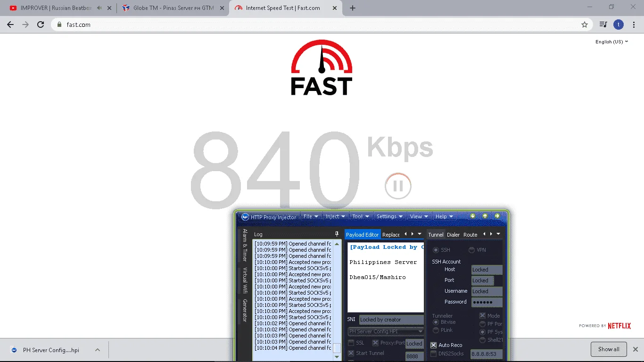Choose the PLink tunnelier option
Screen dimensions: 644x362
coord(436,330)
